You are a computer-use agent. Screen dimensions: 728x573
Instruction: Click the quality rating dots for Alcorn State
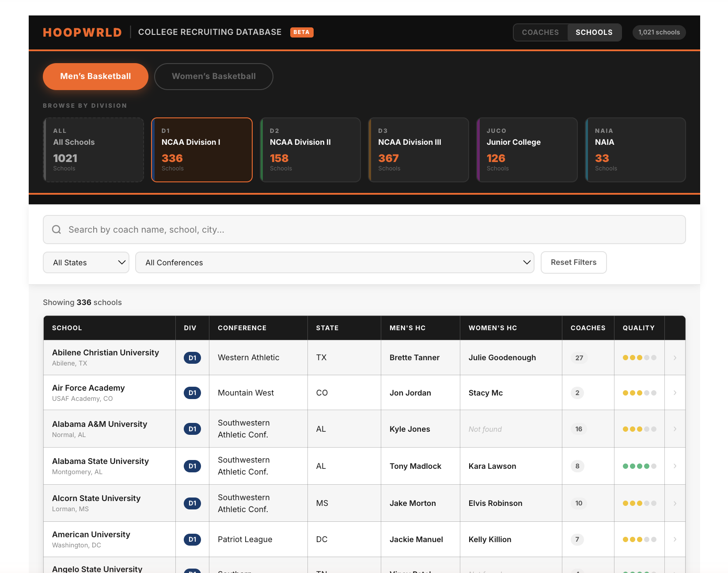(x=639, y=503)
